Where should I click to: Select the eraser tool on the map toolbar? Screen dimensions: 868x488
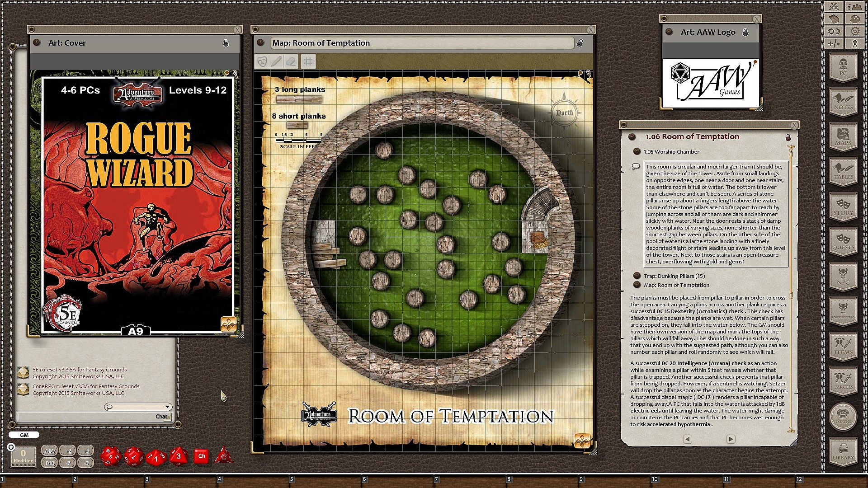pyautogui.click(x=292, y=61)
